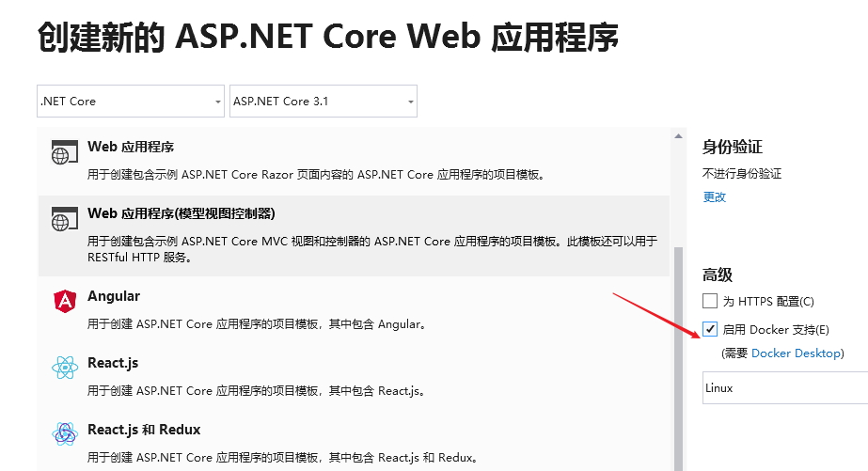
Task: Click the React.js template description line
Action: 258,391
